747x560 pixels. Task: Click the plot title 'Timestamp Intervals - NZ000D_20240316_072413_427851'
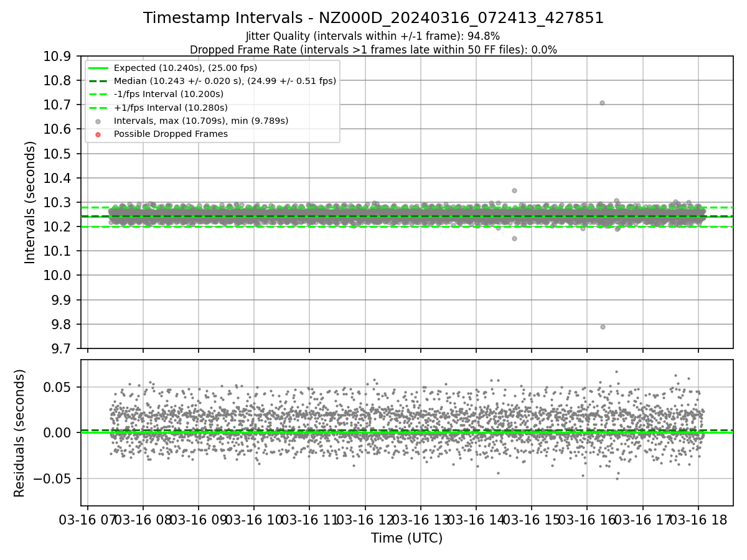(374, 18)
